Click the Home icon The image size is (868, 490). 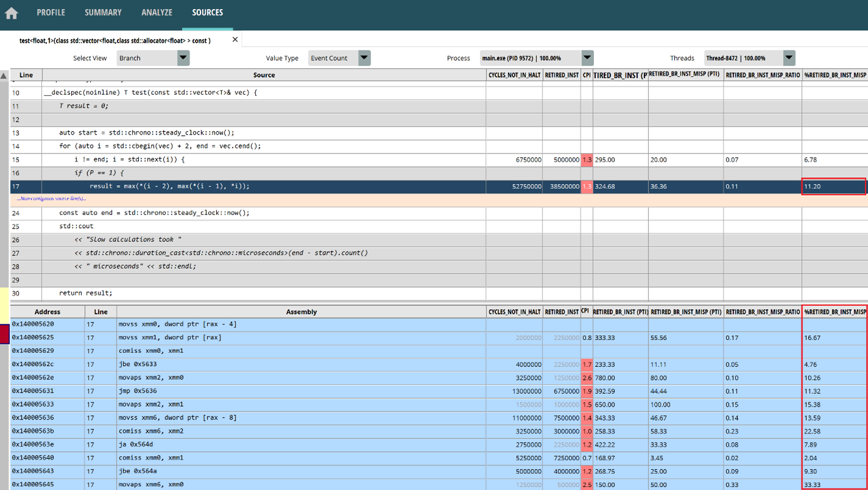12,13
